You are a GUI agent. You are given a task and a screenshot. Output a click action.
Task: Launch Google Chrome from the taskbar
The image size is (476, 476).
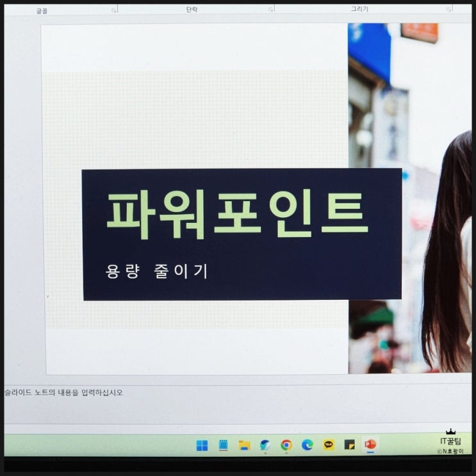coord(286,445)
